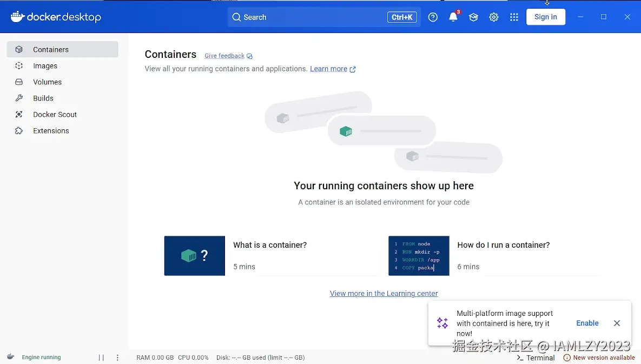Go to the Containers section
Image resolution: width=641 pixels, height=364 pixels.
click(63, 49)
